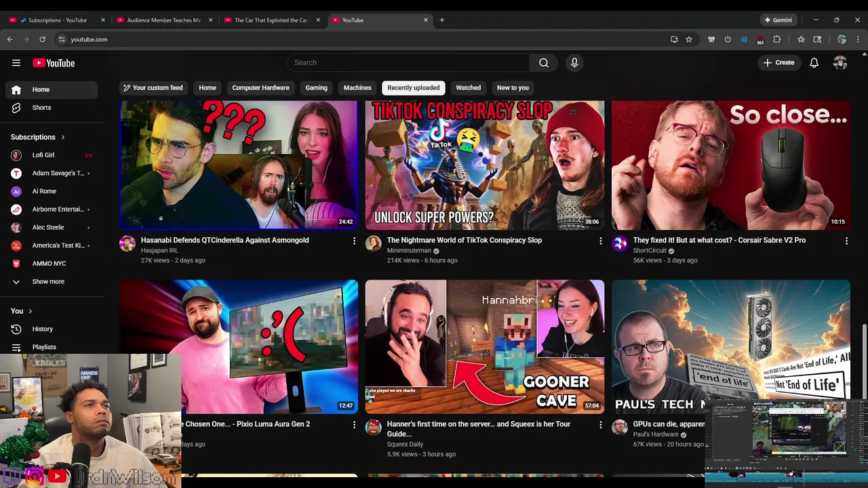
Task: Click Paul's Hardware channel avatar
Action: tap(620, 428)
